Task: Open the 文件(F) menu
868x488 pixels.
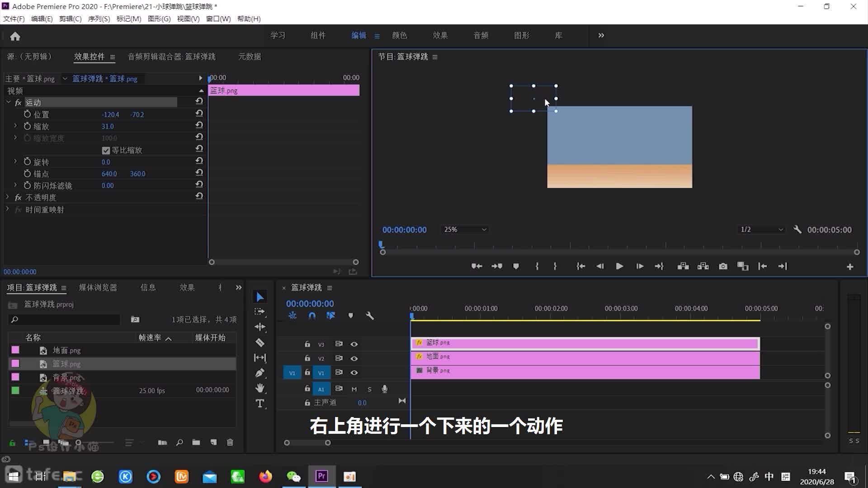Action: 14,19
